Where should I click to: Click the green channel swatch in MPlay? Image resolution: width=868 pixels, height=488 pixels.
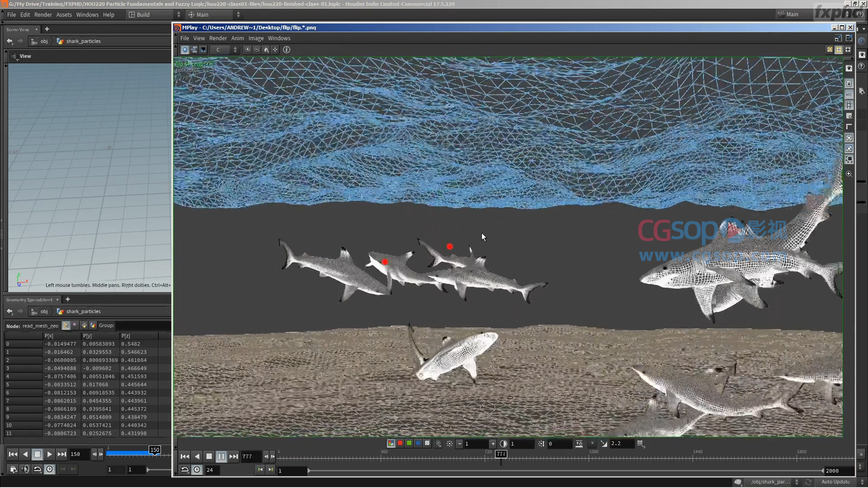tap(409, 444)
